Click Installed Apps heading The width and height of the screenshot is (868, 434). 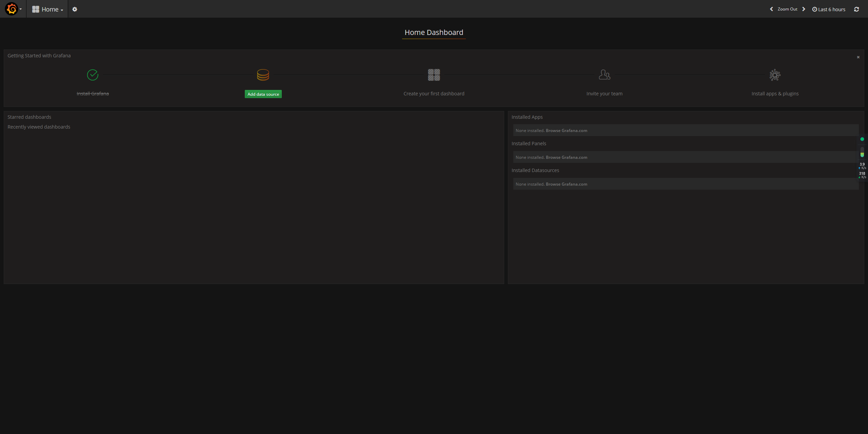[527, 117]
